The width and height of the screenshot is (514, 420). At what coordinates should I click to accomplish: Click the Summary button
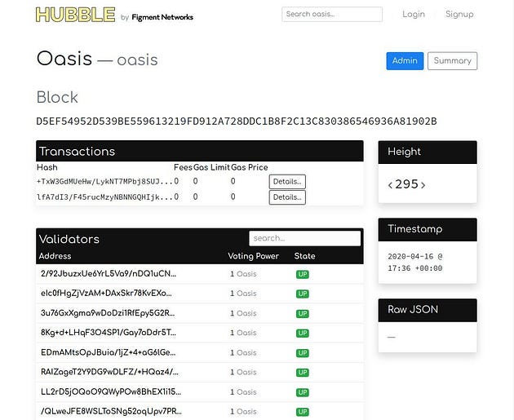pos(452,61)
